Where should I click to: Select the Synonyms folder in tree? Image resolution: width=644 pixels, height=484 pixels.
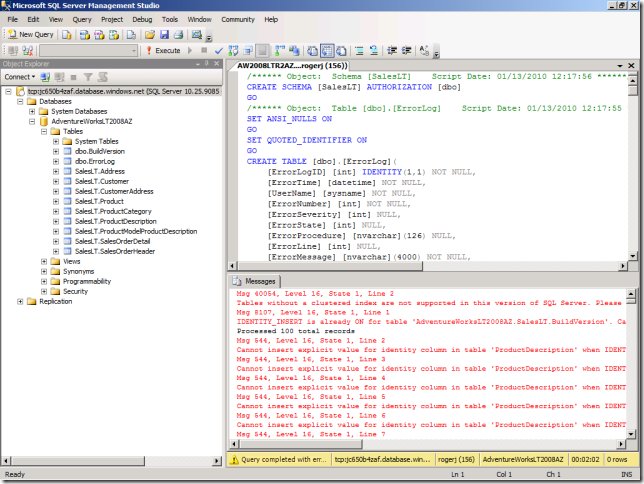(x=78, y=272)
